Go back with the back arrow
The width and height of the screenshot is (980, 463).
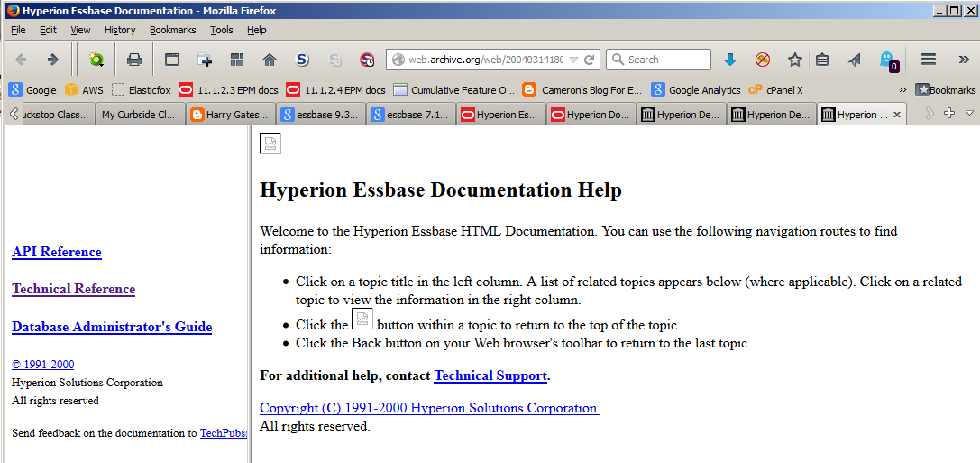(x=21, y=60)
